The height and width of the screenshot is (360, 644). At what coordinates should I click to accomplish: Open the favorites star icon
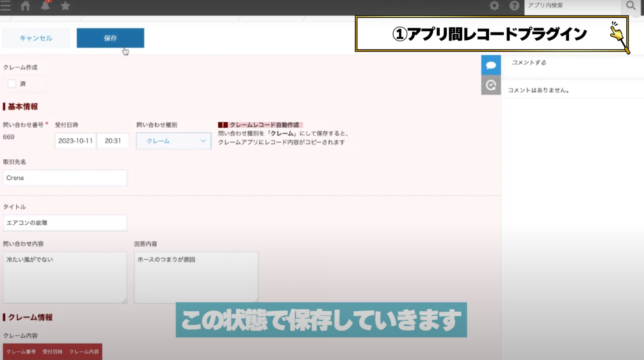65,6
